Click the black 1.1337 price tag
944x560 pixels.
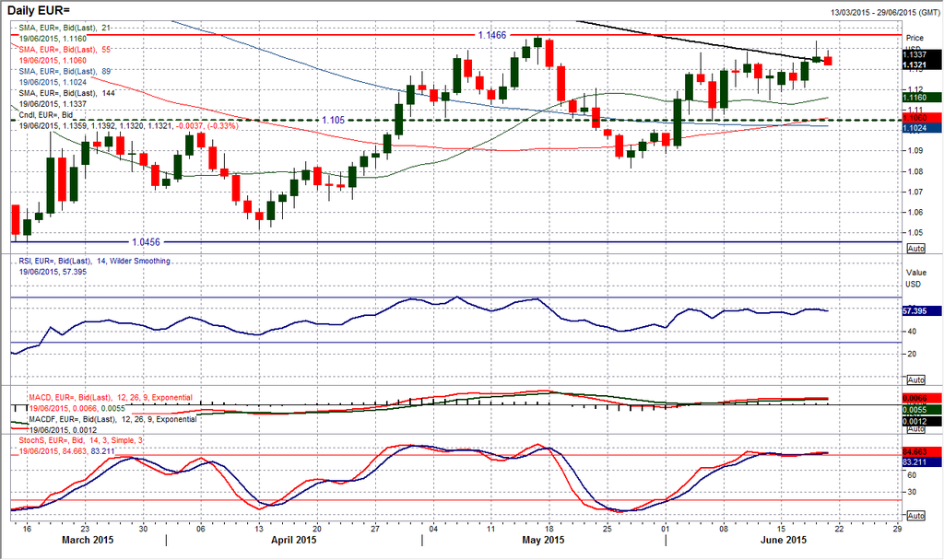point(922,54)
